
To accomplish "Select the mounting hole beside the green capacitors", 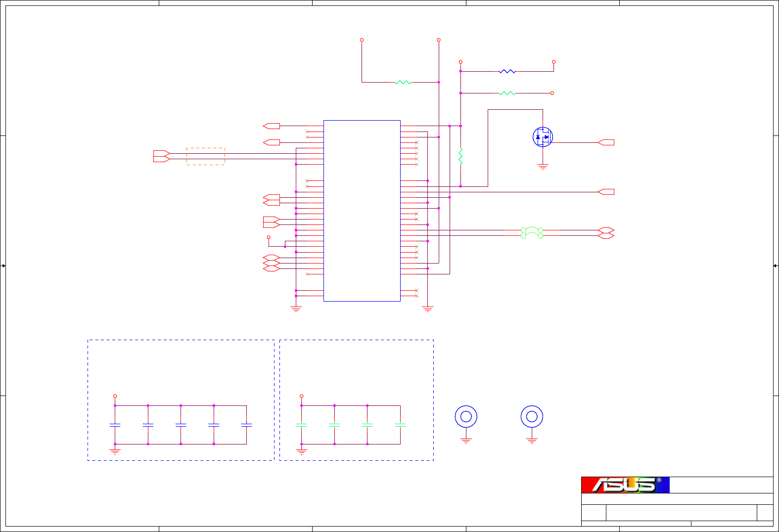I will click(466, 417).
